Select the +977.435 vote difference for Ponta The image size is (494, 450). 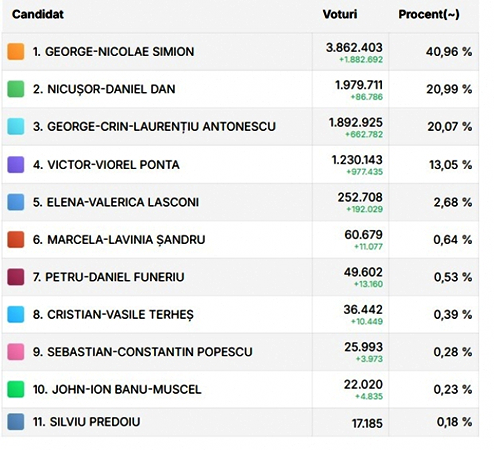[x=364, y=172]
